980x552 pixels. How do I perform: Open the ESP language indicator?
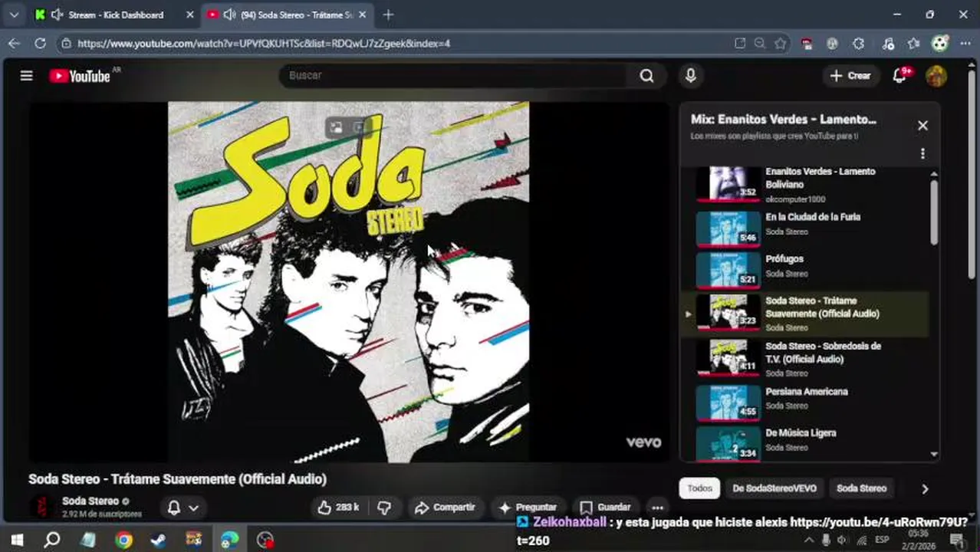pos(882,540)
